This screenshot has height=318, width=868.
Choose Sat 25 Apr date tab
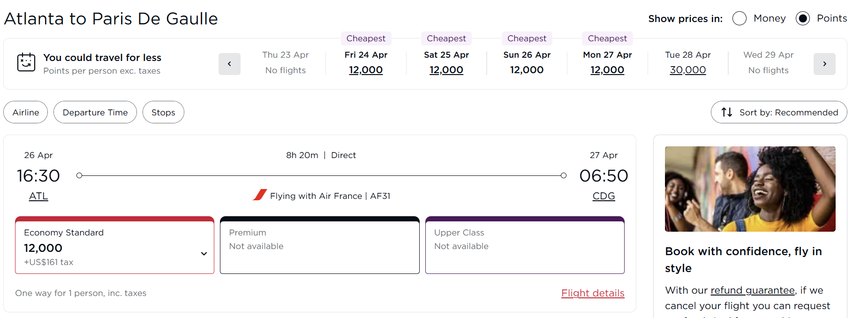pyautogui.click(x=446, y=63)
